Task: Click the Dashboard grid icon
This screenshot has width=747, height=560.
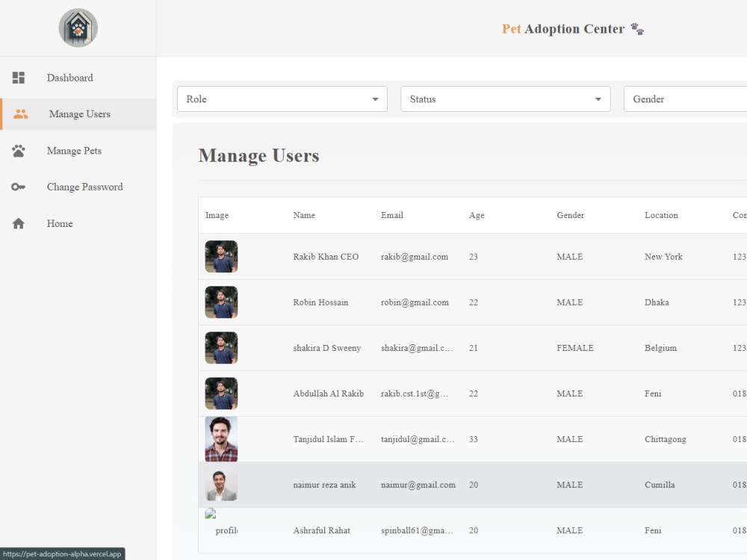Action: click(19, 78)
